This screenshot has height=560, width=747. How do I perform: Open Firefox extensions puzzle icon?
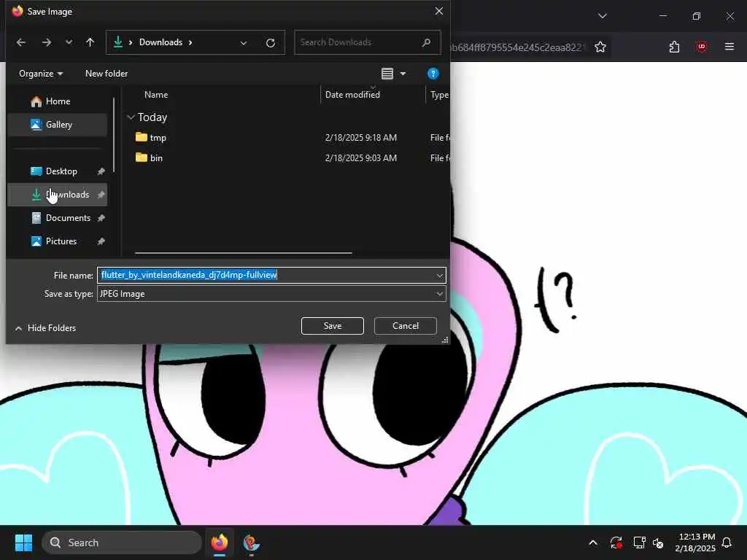tap(674, 47)
